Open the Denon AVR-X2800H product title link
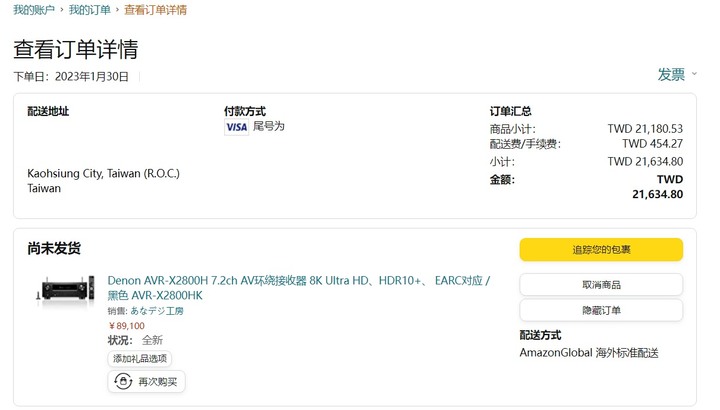Image resolution: width=720 pixels, height=410 pixels. [x=299, y=288]
